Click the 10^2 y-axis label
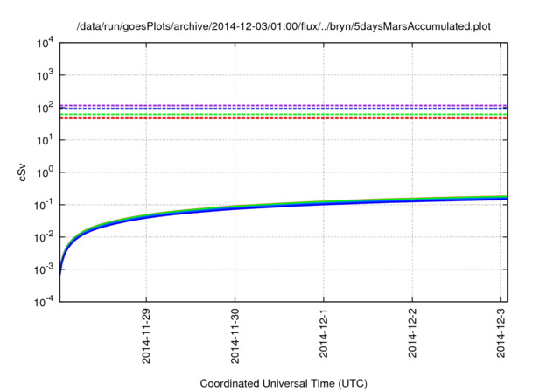Viewport: 560px width, 392px height. (45, 108)
